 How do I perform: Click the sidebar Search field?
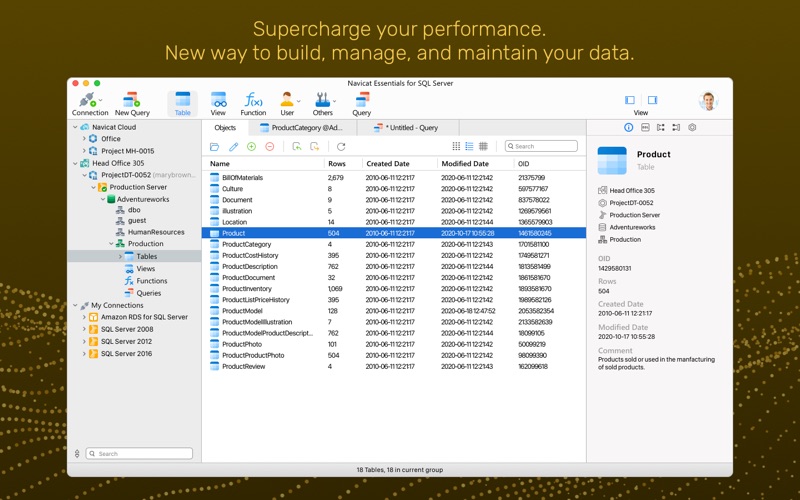(x=139, y=453)
